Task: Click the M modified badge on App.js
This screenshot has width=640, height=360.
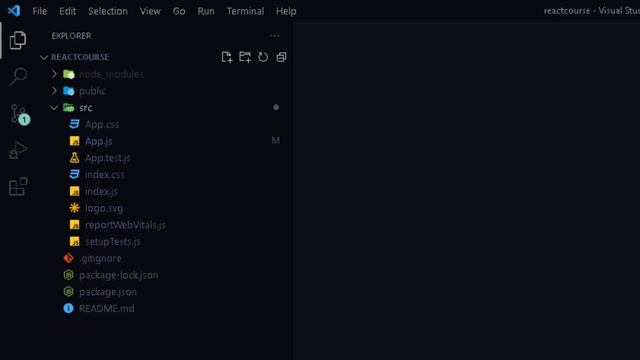Action: coord(276,141)
